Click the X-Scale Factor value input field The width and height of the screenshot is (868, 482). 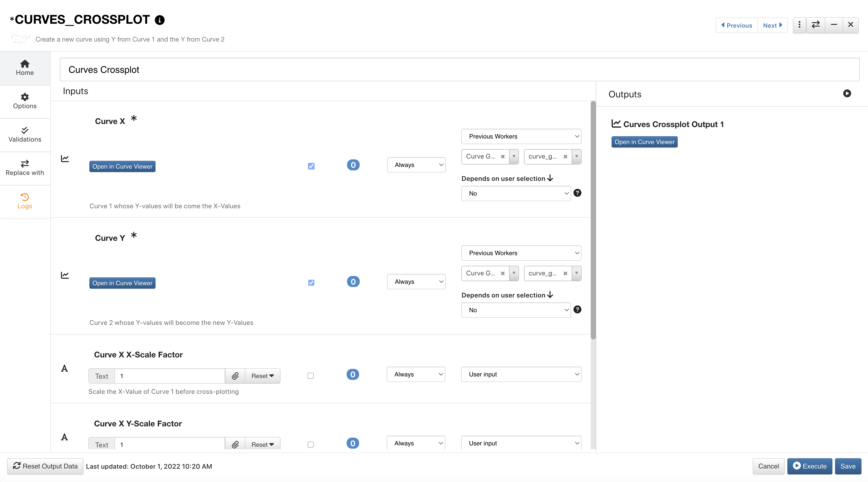click(170, 376)
